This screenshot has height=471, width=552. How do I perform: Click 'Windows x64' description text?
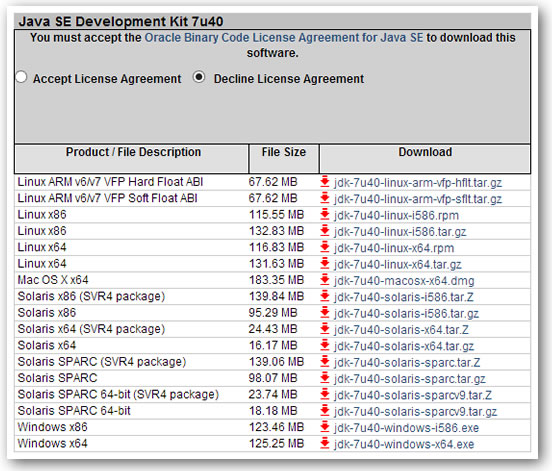(52, 444)
